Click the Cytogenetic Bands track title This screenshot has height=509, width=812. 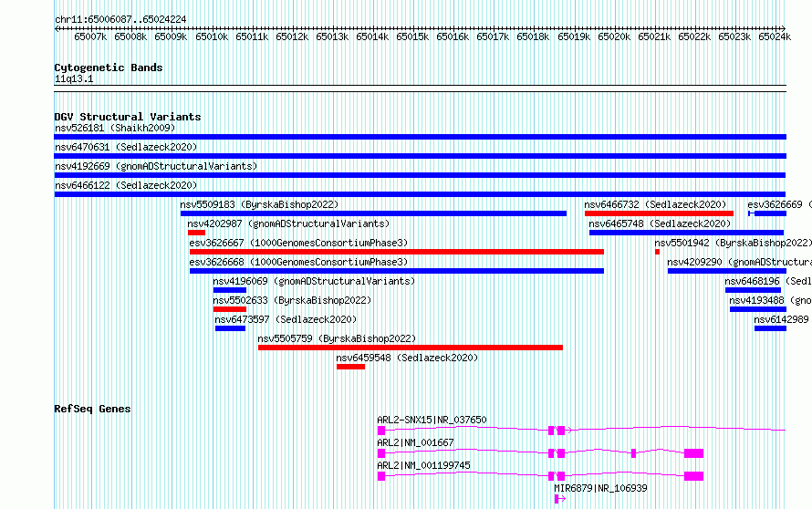tap(109, 68)
